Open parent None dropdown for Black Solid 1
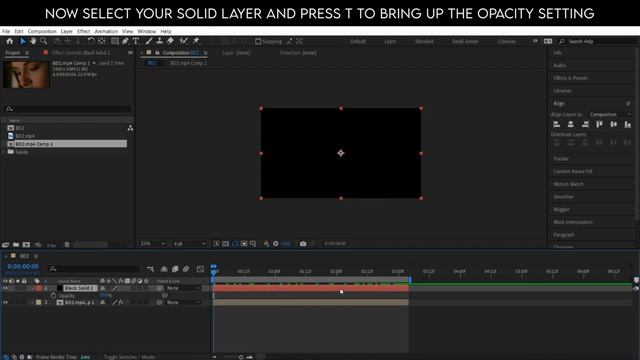Image resolution: width=640 pixels, height=360 pixels. [183, 288]
